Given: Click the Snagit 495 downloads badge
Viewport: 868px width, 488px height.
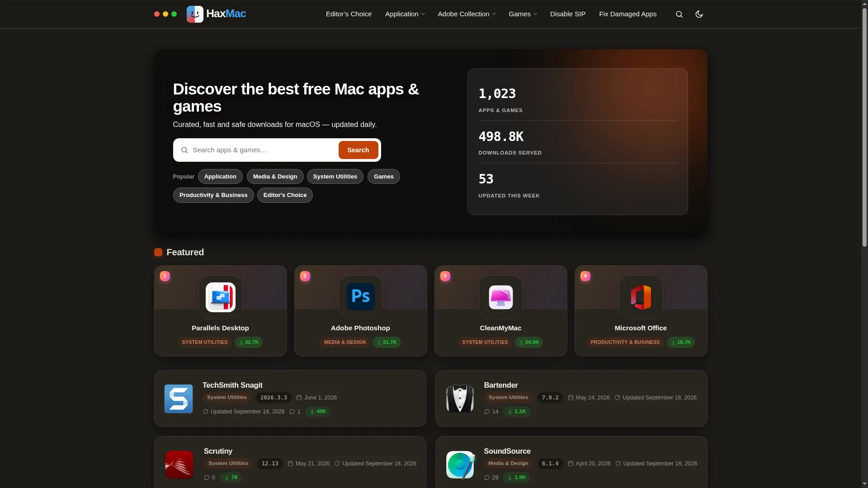Looking at the screenshot, I should click(318, 412).
